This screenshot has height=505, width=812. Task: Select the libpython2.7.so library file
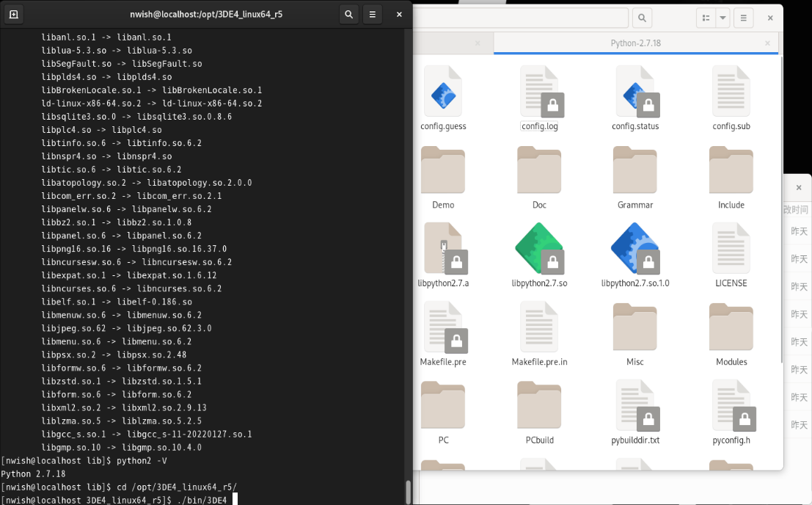tap(539, 249)
